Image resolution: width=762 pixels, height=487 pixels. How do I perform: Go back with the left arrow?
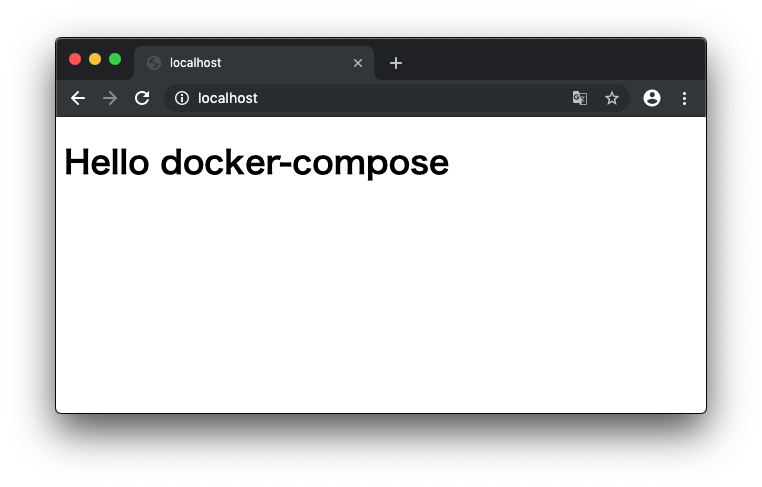pyautogui.click(x=78, y=98)
